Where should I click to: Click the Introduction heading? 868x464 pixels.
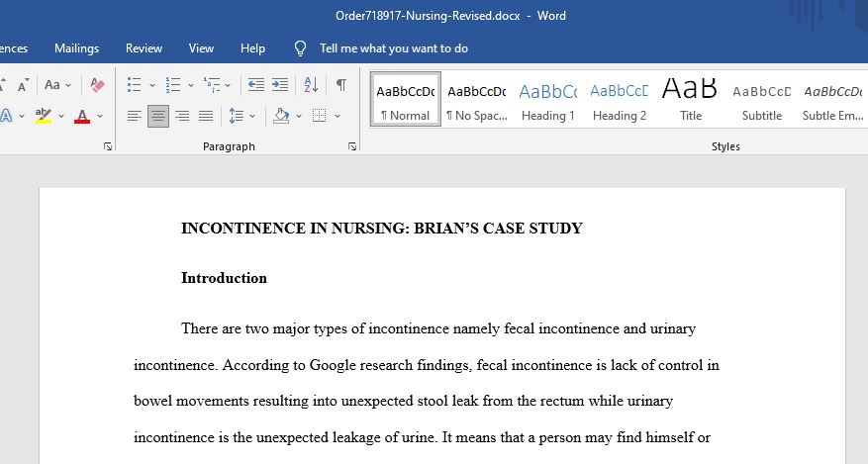224,278
